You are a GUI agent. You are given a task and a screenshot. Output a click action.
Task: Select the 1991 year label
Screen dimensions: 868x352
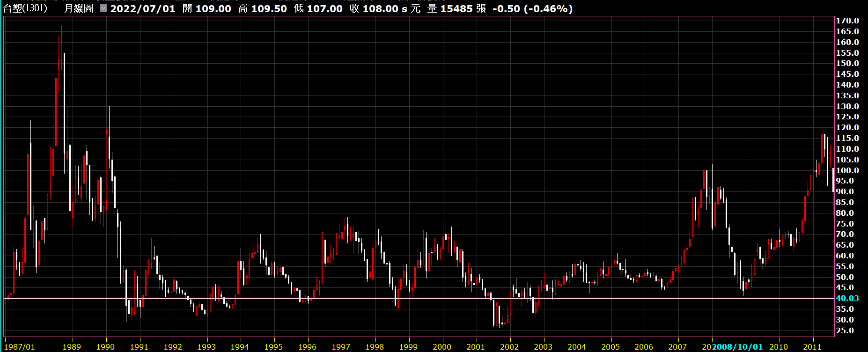(x=139, y=347)
